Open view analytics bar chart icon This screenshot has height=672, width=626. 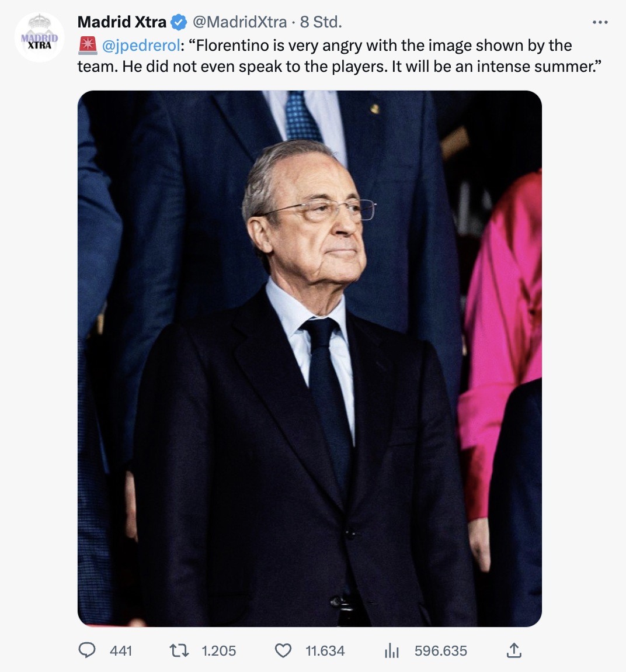pos(391,650)
